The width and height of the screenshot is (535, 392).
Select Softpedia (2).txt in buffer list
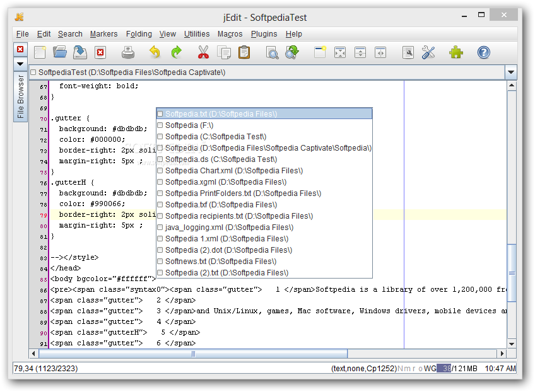point(264,272)
